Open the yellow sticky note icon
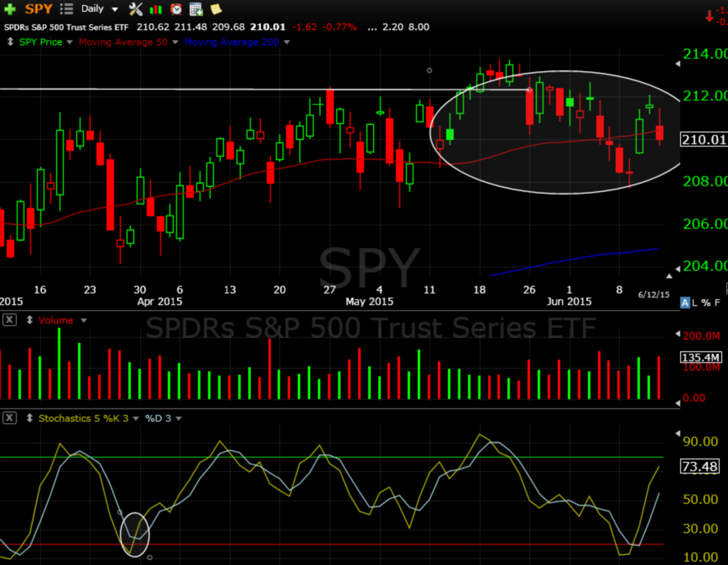 tap(216, 9)
